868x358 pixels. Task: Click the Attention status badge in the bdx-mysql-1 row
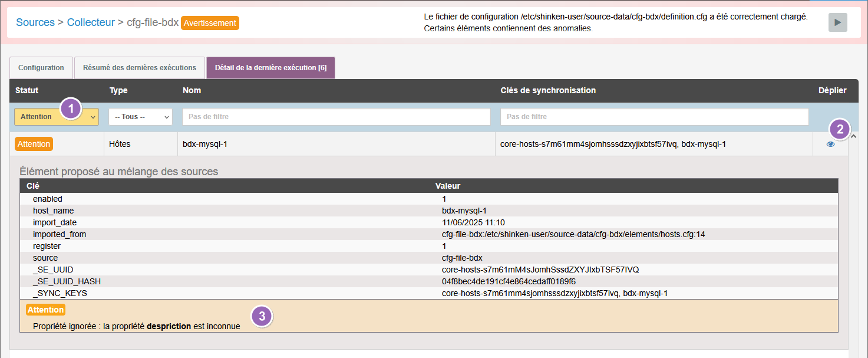34,144
